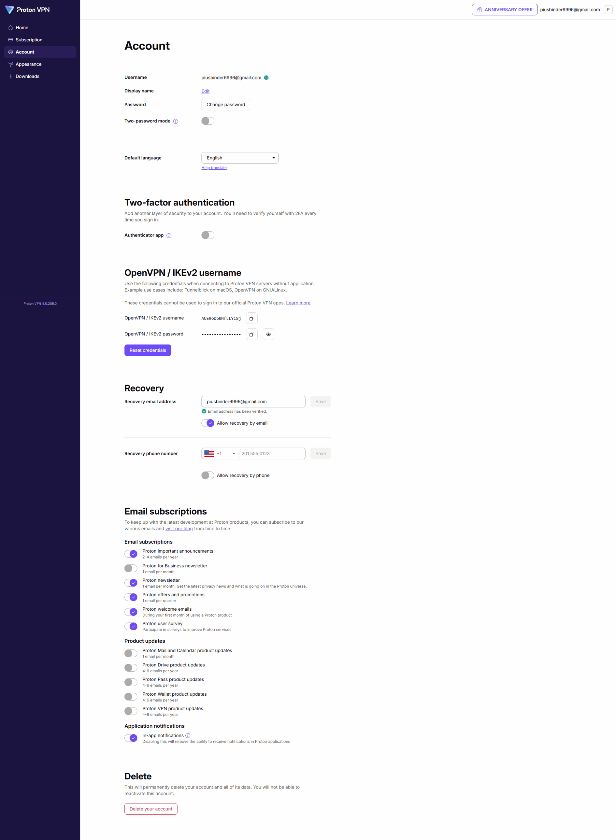Screen dimensions: 616x840
Task: Open the user avatar P menu
Action: coord(608,10)
